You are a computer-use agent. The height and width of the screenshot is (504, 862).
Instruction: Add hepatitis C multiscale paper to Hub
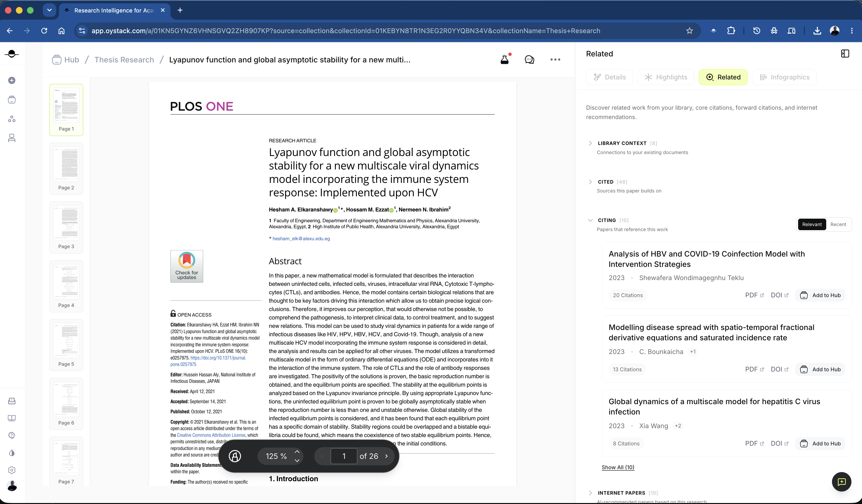(x=820, y=444)
